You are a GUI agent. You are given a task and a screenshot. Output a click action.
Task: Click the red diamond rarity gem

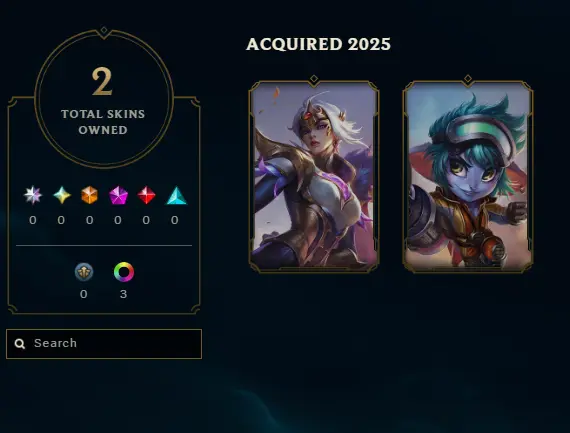click(146, 195)
